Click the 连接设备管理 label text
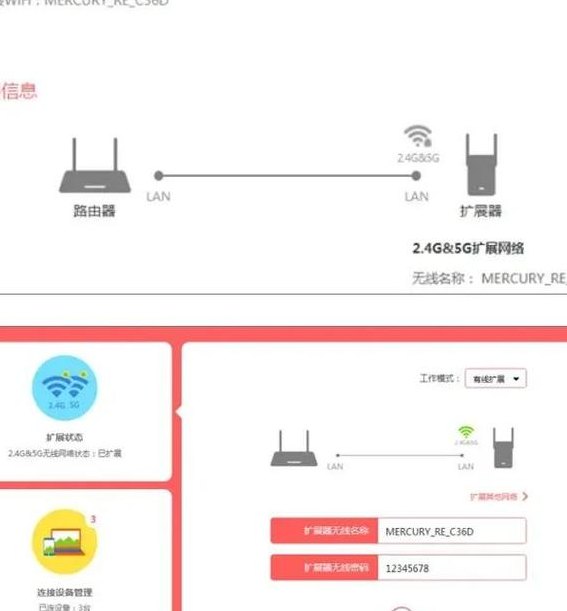567x611 pixels. (x=65, y=592)
